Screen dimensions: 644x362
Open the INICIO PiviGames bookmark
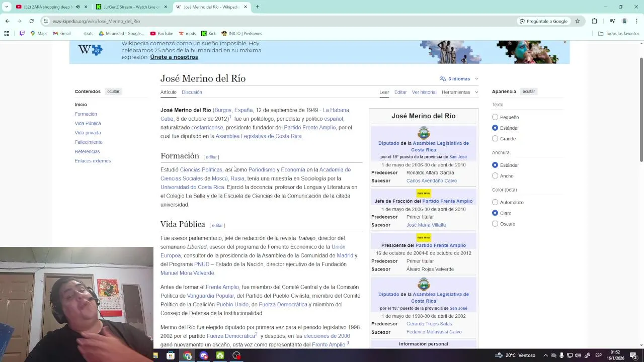coord(242,33)
